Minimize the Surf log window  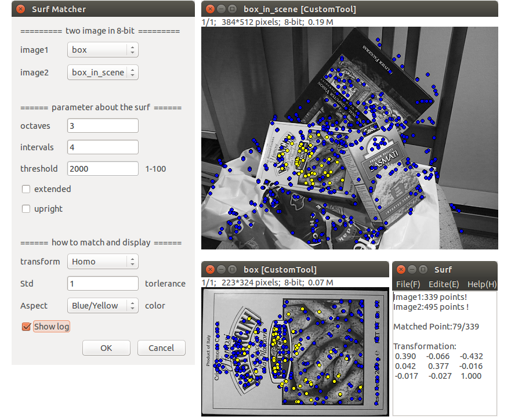coord(412,270)
